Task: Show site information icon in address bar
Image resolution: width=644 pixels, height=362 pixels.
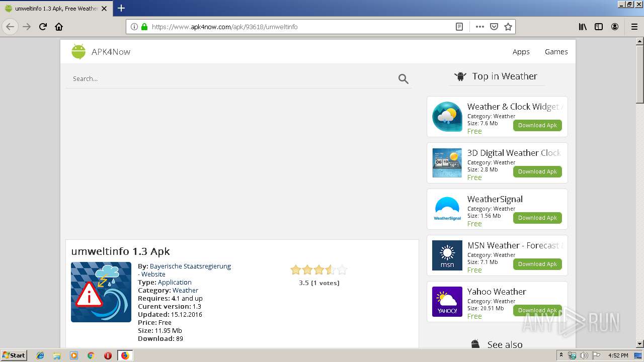Action: click(x=134, y=27)
